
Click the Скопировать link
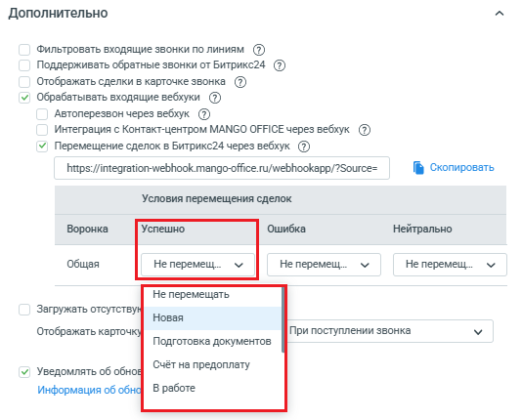click(461, 167)
